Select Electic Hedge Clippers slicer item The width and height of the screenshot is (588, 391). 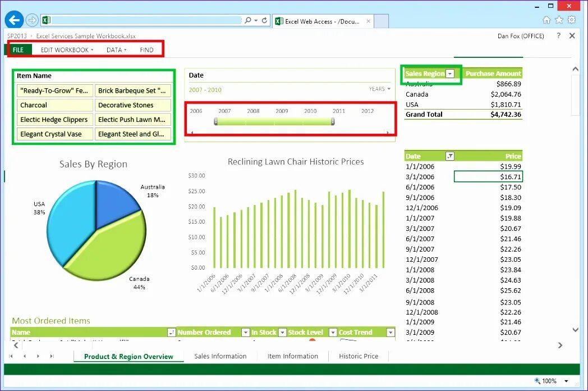tap(55, 120)
